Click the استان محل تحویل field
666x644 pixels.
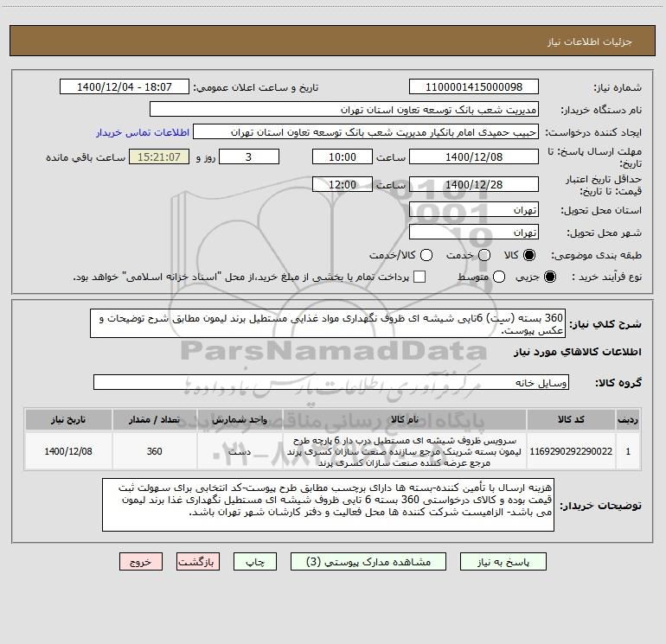[474, 210]
